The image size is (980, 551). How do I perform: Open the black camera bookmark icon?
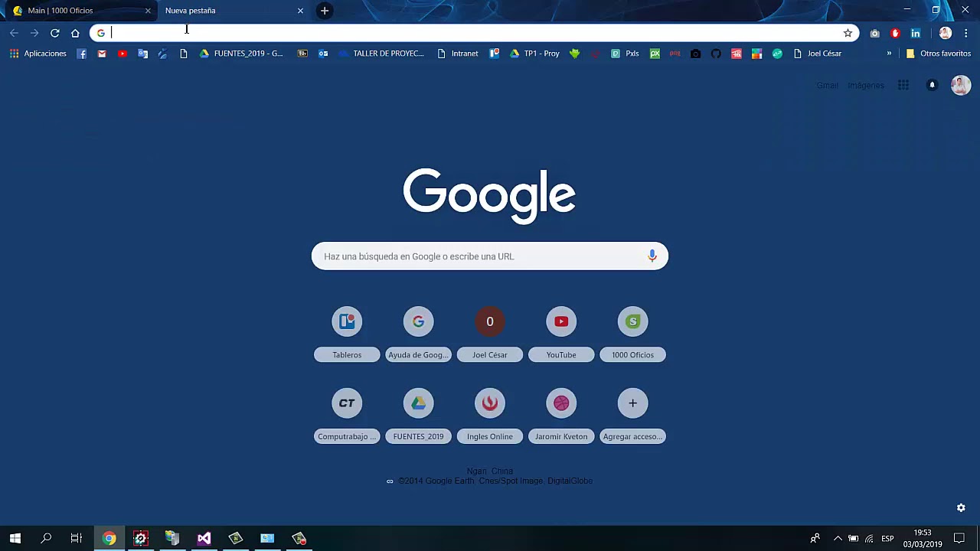point(695,54)
